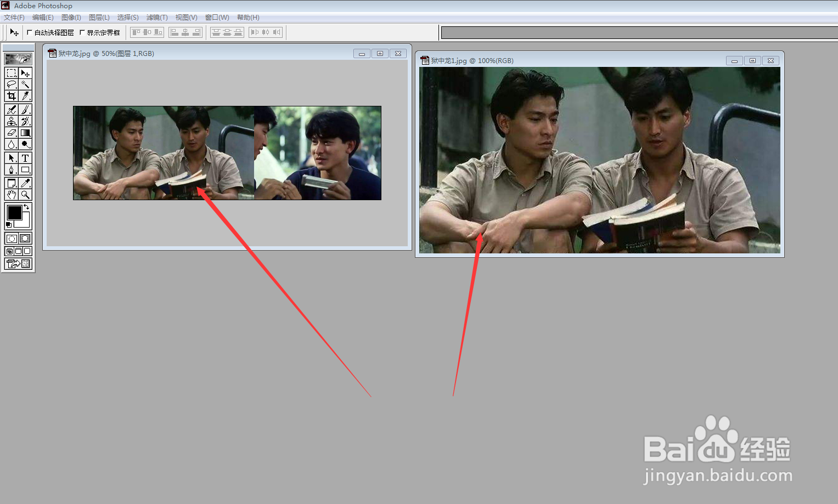The width and height of the screenshot is (838, 504).
Task: Select the Type tool
Action: click(25, 158)
